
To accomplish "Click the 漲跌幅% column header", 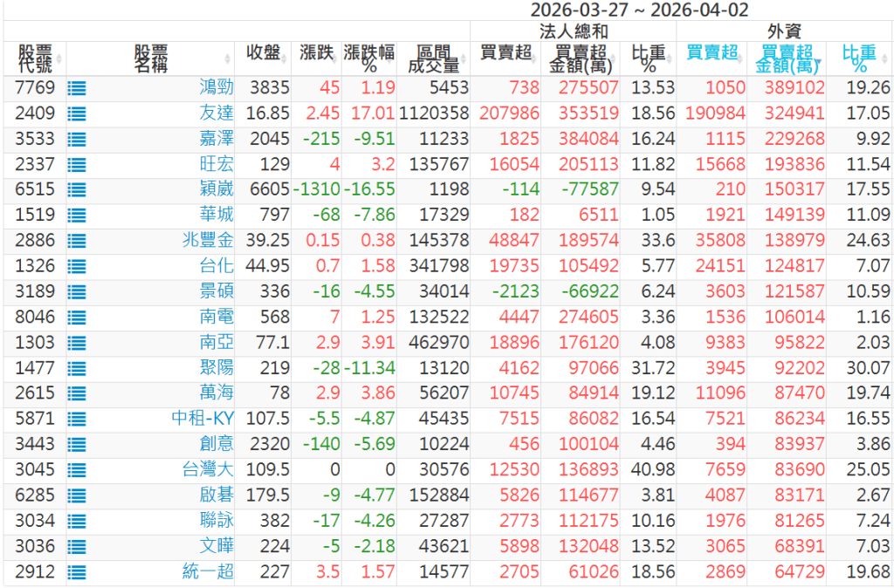I will coord(368,58).
